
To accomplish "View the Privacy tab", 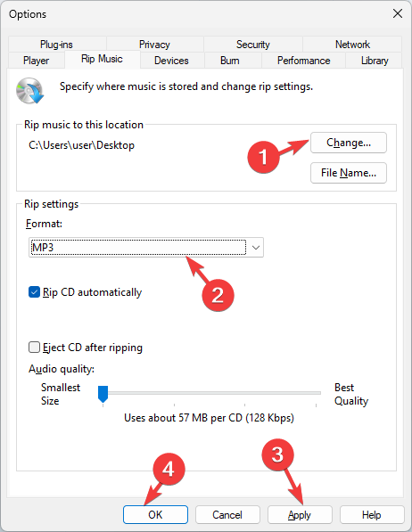I will 154,44.
